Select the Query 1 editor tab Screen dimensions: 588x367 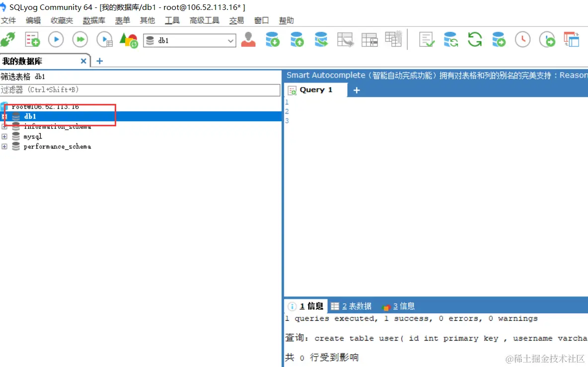click(x=316, y=90)
